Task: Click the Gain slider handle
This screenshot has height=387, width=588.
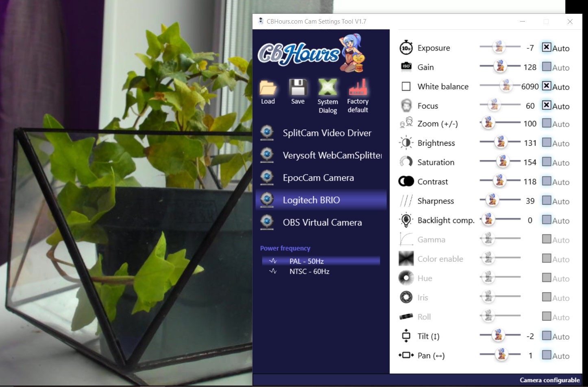Action: click(x=500, y=66)
